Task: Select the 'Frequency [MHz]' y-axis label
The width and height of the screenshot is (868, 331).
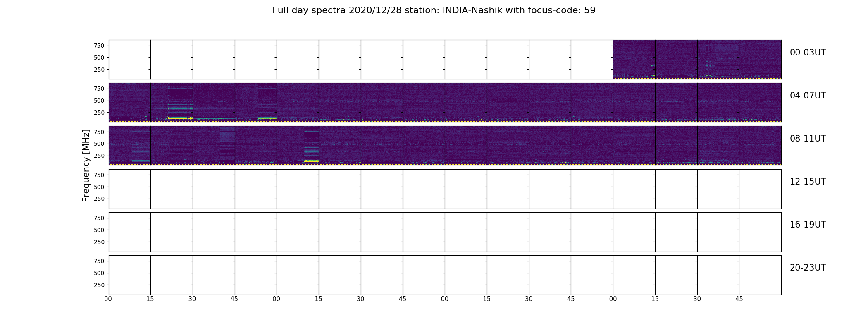Action: pos(86,165)
